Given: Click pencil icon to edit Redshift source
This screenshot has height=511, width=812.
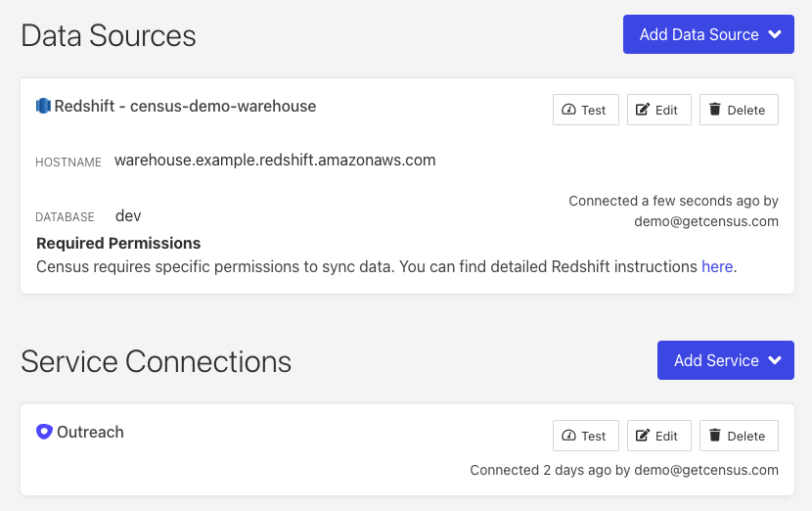Looking at the screenshot, I should [643, 110].
